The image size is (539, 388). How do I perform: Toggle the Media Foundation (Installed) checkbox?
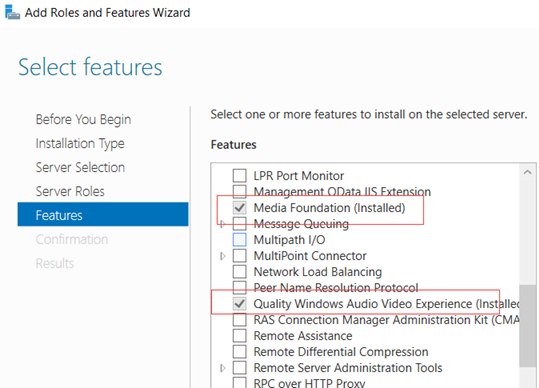(x=240, y=208)
